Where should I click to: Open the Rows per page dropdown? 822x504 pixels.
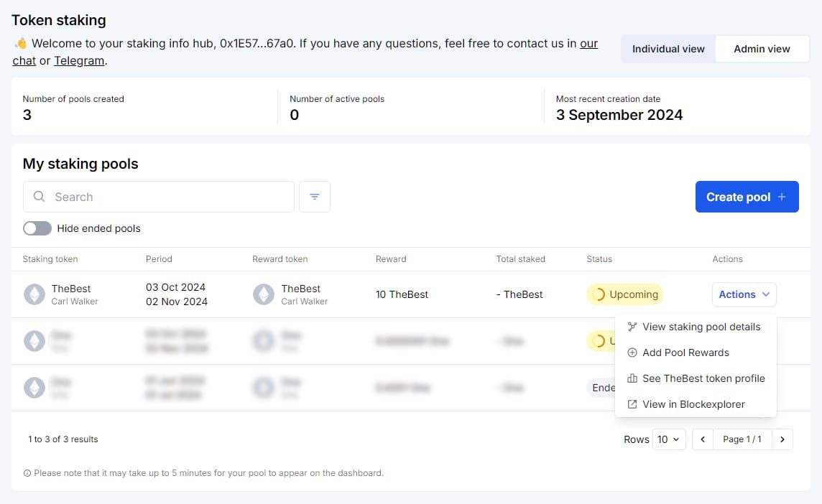tap(668, 439)
